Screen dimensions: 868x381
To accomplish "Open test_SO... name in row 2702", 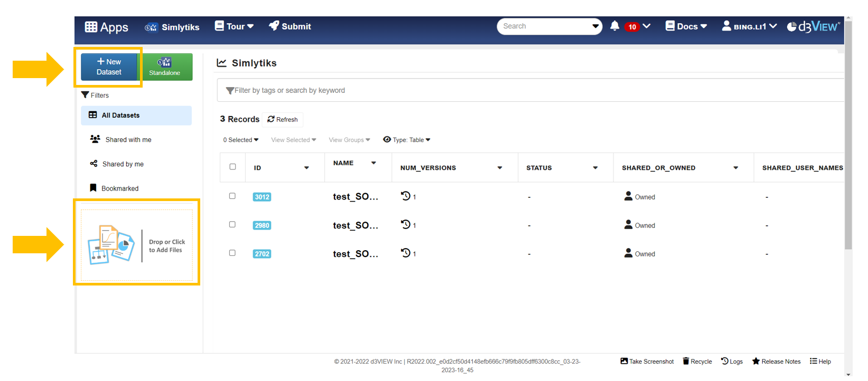I will pos(356,254).
